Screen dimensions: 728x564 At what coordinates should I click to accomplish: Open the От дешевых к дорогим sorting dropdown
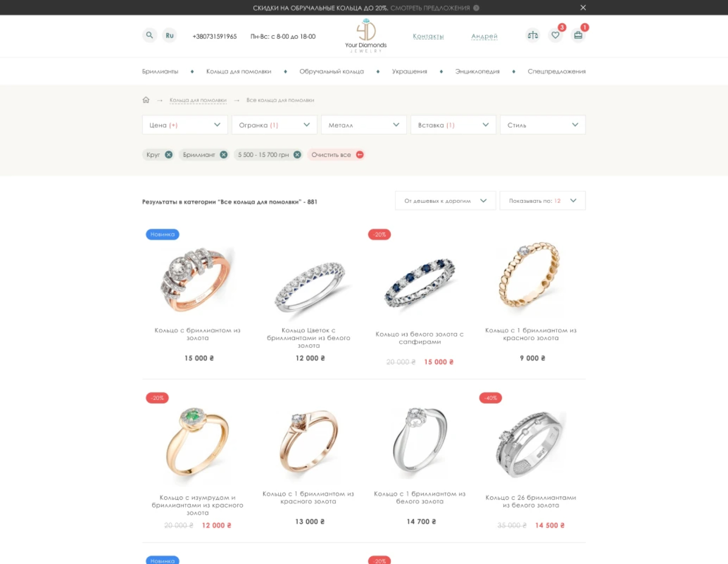[445, 201]
